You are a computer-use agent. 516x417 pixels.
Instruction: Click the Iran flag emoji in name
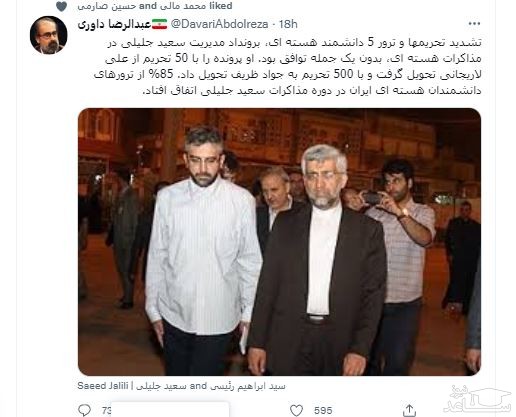tap(160, 24)
